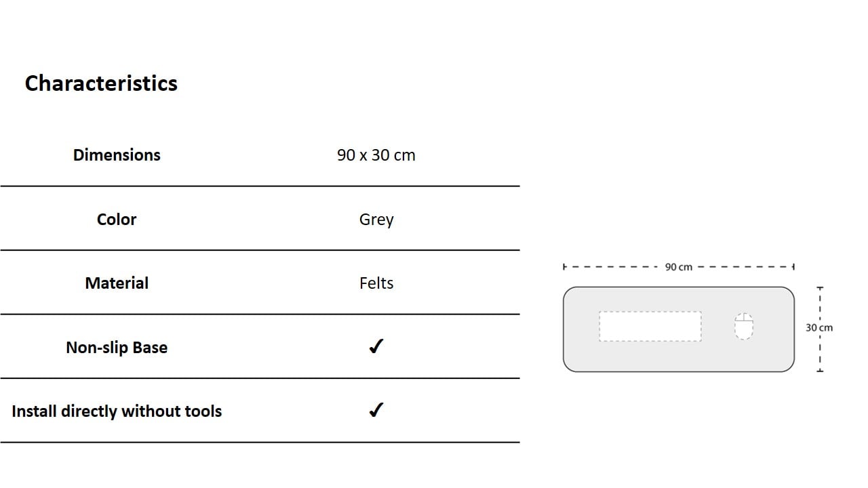Click bottom end tick of 30 cm dimension line
Screen dimensions: 868x488
[820, 370]
